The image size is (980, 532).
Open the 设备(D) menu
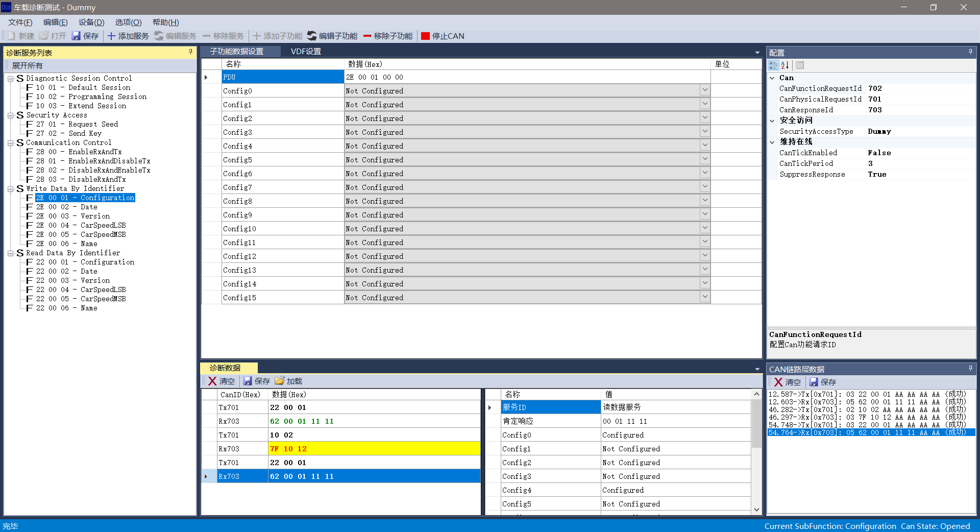(91, 22)
